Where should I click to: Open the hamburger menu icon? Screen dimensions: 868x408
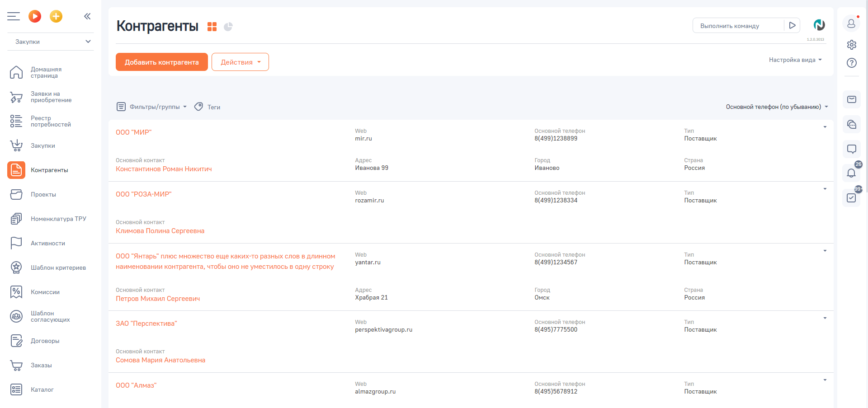point(14,16)
